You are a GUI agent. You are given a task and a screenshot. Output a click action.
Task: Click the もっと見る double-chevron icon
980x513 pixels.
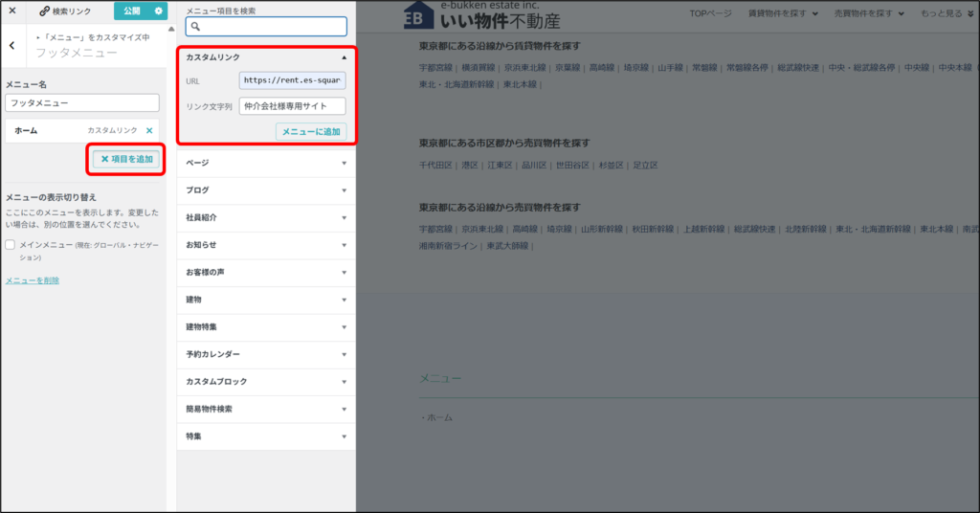[x=971, y=14]
